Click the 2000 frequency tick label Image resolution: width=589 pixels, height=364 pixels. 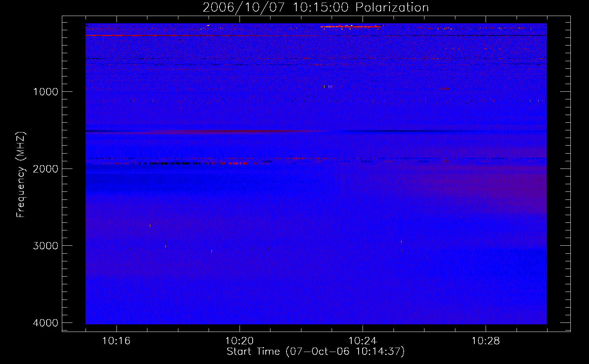pos(46,169)
